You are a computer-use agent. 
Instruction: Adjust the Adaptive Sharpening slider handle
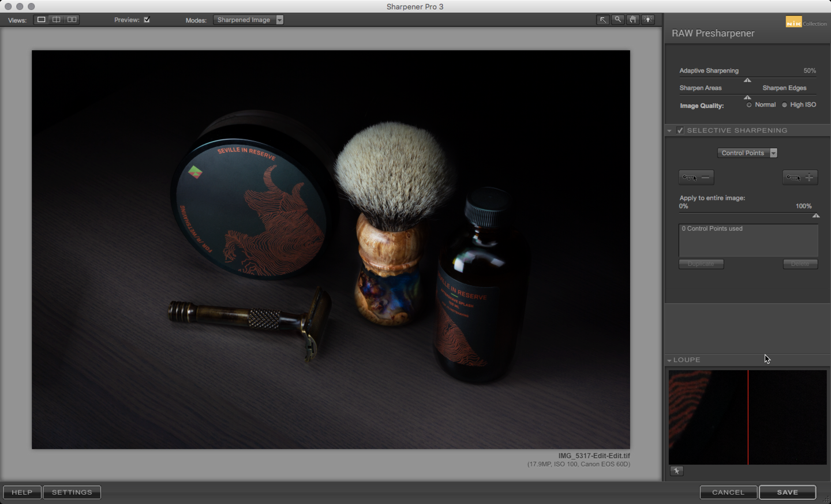pyautogui.click(x=747, y=80)
